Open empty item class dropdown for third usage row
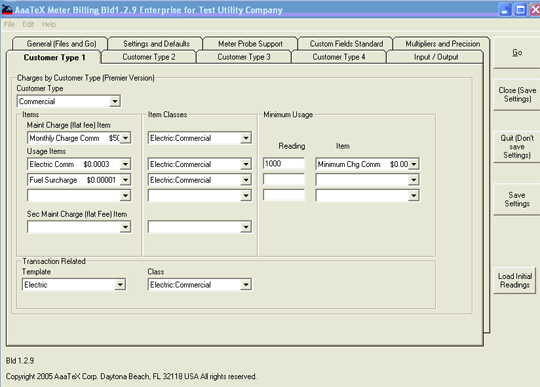 pyautogui.click(x=246, y=196)
